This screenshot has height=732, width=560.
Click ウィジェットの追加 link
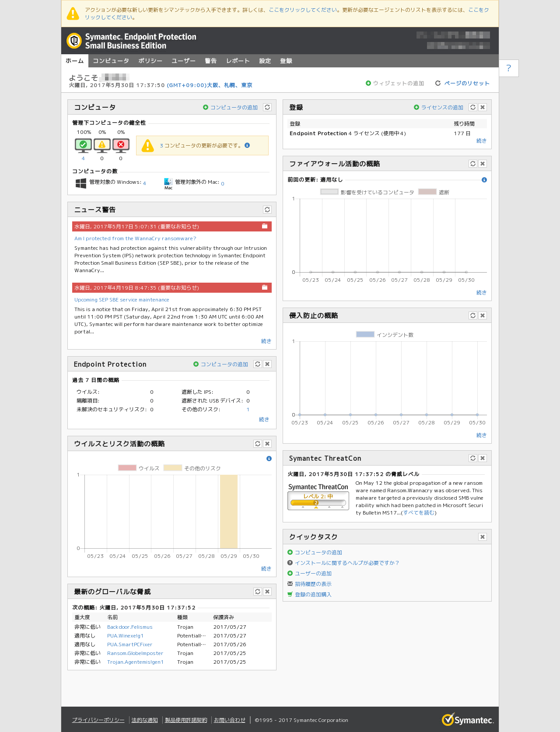pyautogui.click(x=399, y=83)
